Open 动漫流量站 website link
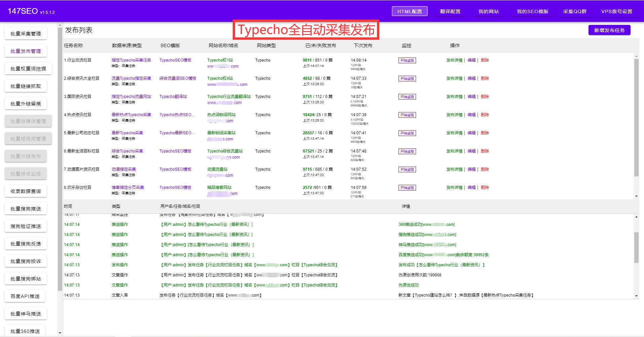This screenshot has height=337, width=644. click(217, 169)
